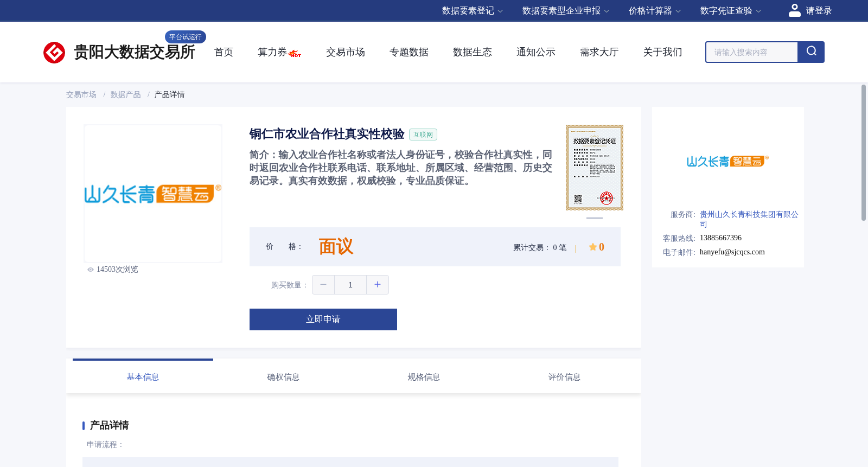Click the orange rating star icon
868x467 pixels.
[x=593, y=247]
